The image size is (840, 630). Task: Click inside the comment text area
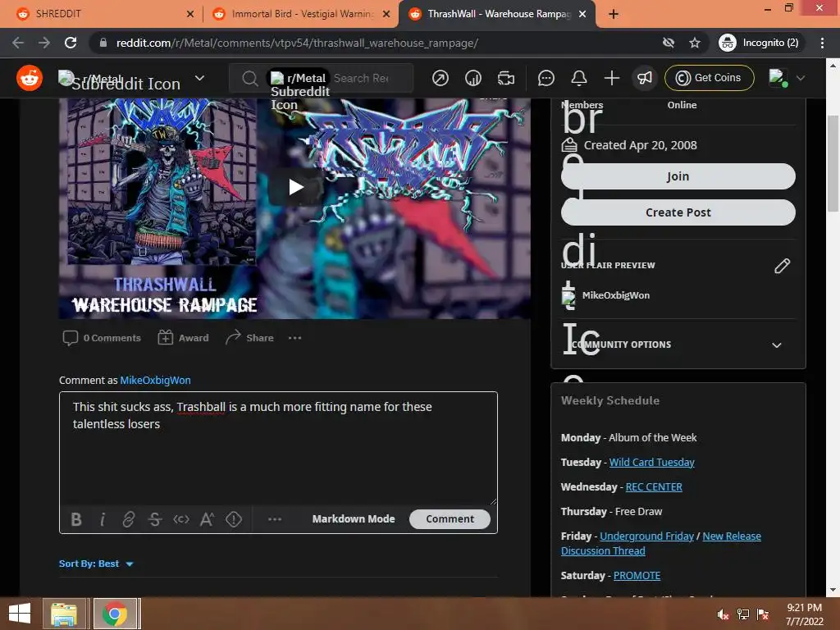[278, 448]
